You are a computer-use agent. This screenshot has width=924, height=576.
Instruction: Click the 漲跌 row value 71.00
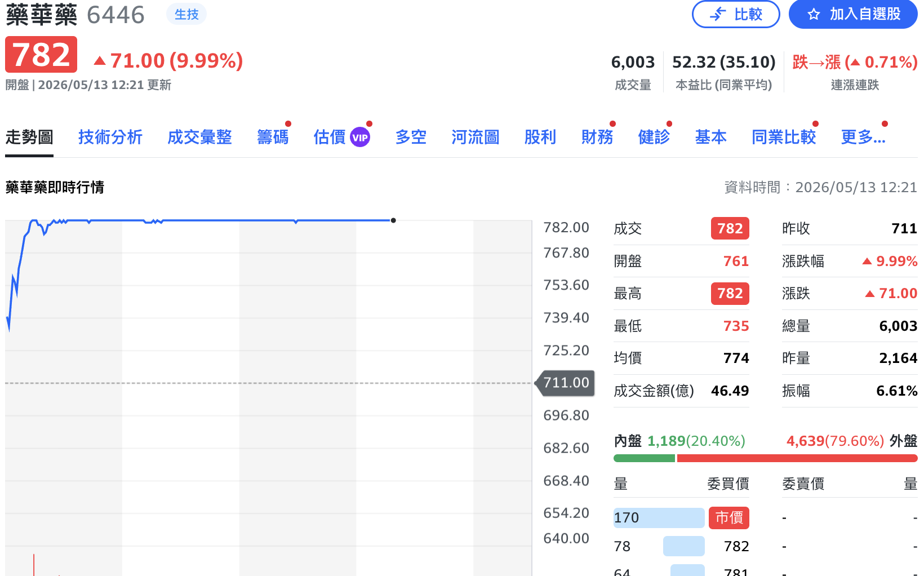891,293
